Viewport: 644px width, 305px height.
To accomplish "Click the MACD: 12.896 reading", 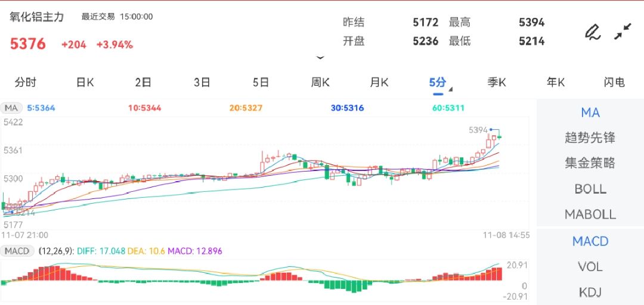I will 194,251.
